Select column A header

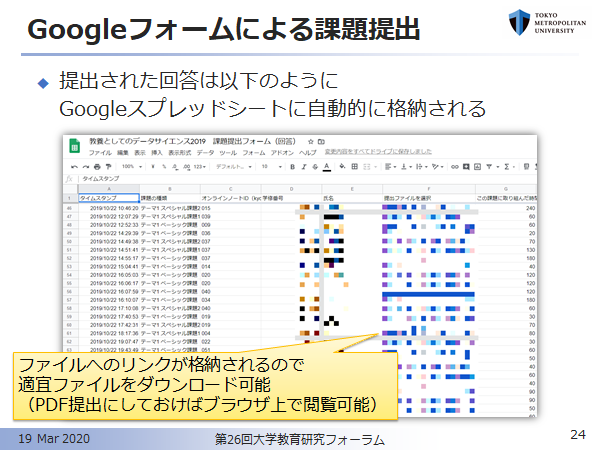click(x=109, y=189)
